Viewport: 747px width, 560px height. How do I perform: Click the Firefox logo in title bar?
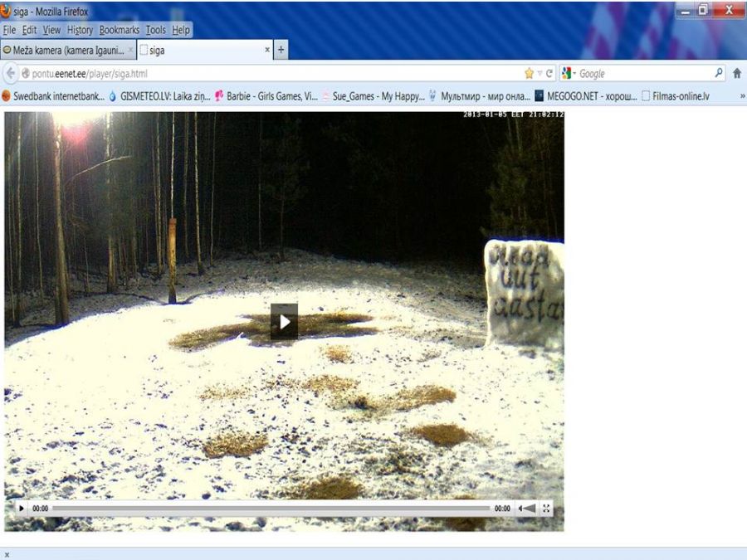pos(6,11)
